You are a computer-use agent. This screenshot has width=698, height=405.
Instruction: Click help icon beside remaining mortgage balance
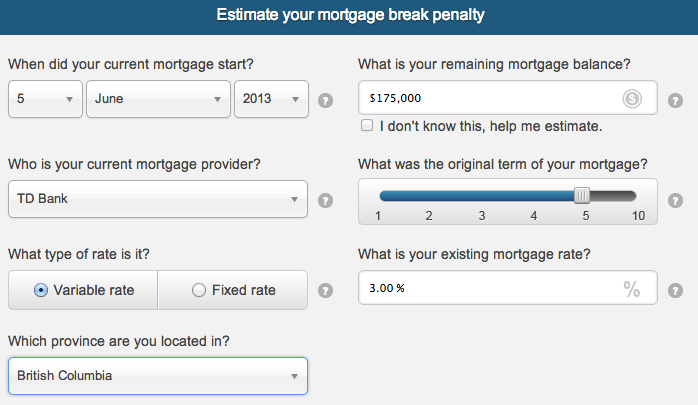(675, 100)
